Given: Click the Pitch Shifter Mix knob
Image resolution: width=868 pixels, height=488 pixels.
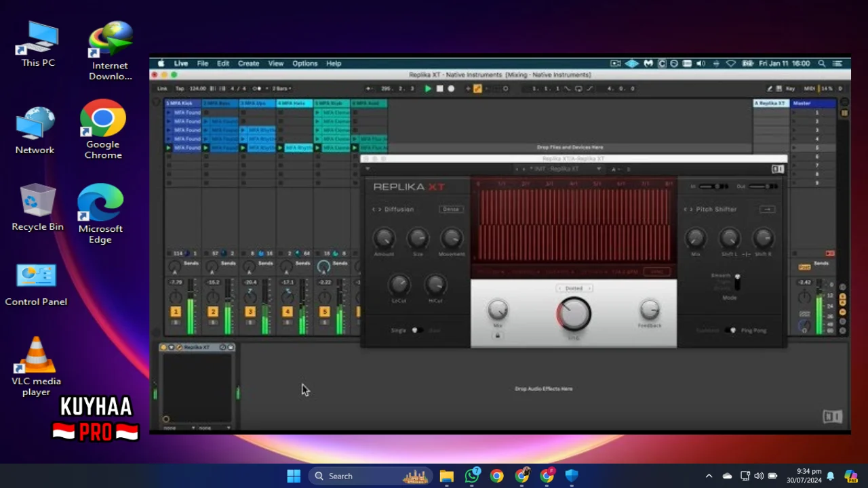Looking at the screenshot, I should (695, 238).
